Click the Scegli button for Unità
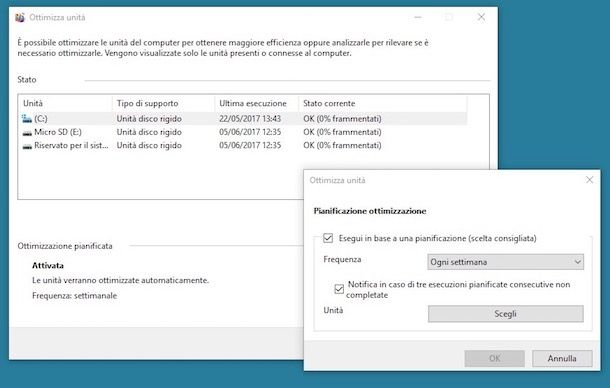The height and width of the screenshot is (388, 610). click(x=505, y=314)
